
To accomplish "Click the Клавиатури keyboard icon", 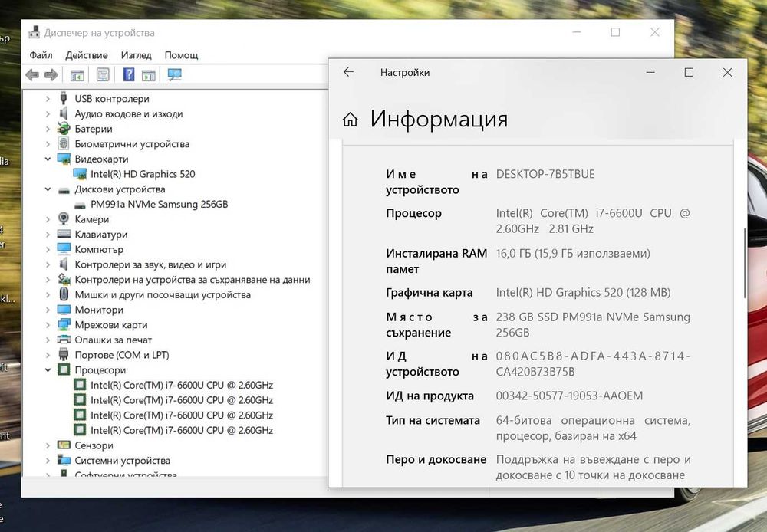I will pyautogui.click(x=64, y=234).
